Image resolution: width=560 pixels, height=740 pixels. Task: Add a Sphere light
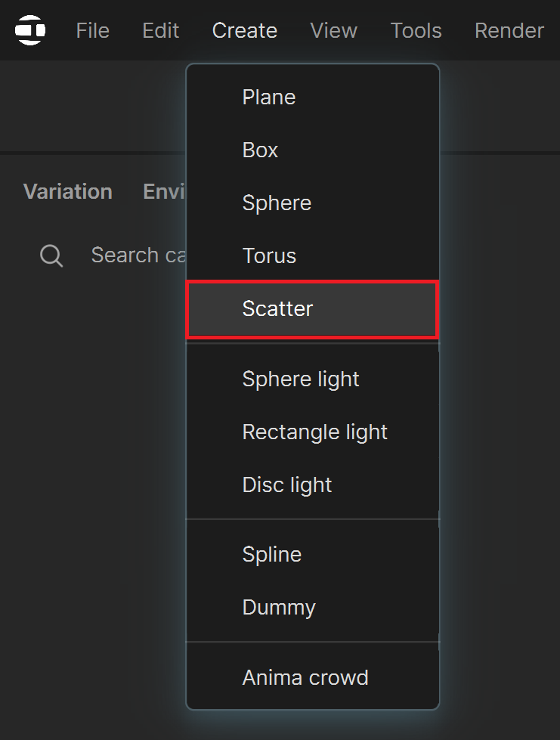coord(313,379)
